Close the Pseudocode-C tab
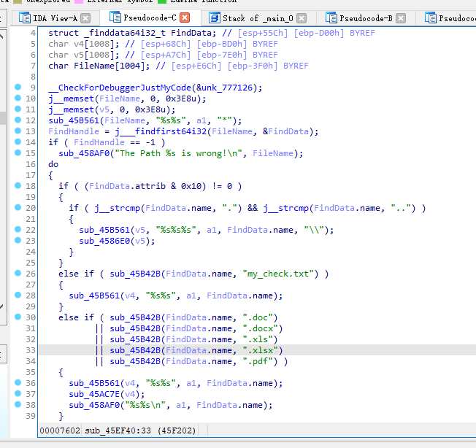 (x=185, y=18)
